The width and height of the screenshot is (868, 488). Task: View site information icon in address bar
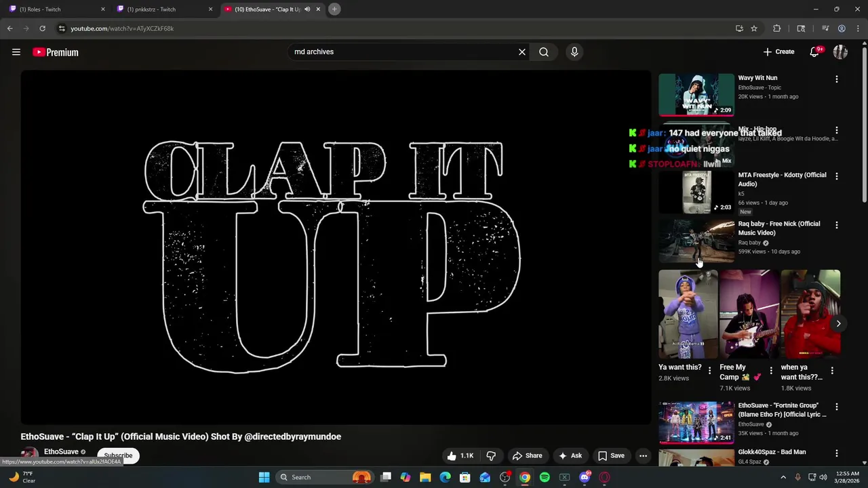(62, 28)
